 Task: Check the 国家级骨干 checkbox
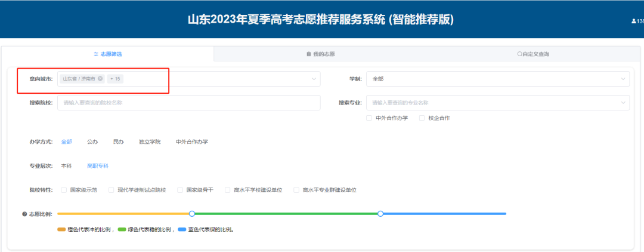click(180, 190)
